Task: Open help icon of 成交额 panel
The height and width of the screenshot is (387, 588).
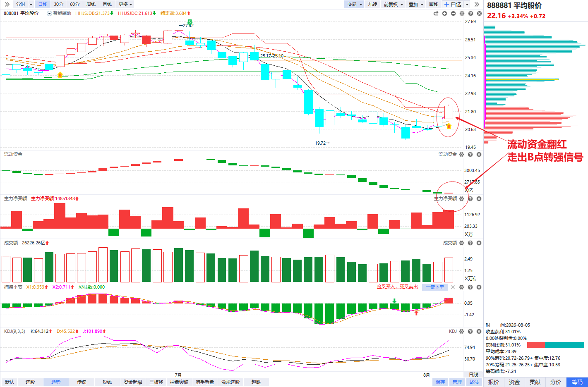Action: (x=470, y=243)
